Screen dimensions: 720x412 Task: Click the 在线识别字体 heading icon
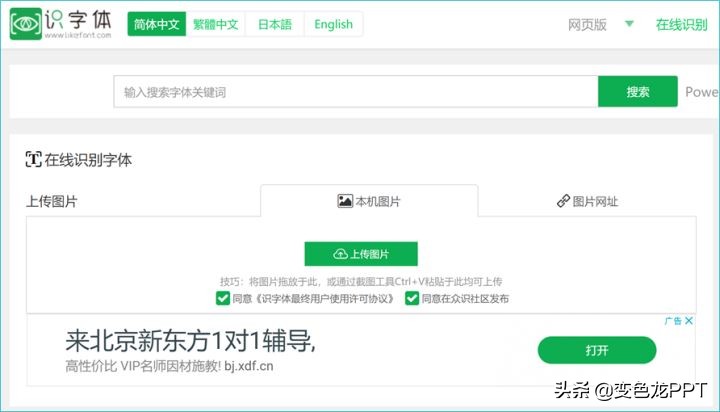pos(34,159)
